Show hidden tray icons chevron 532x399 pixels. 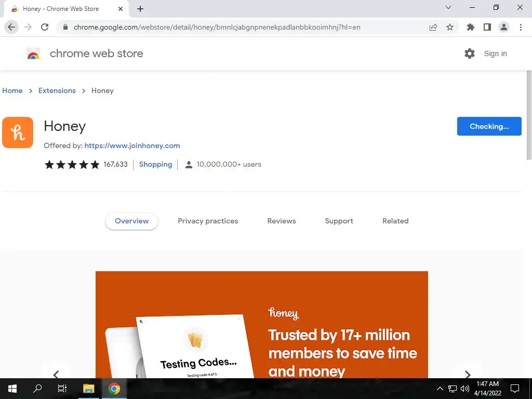coord(440,389)
